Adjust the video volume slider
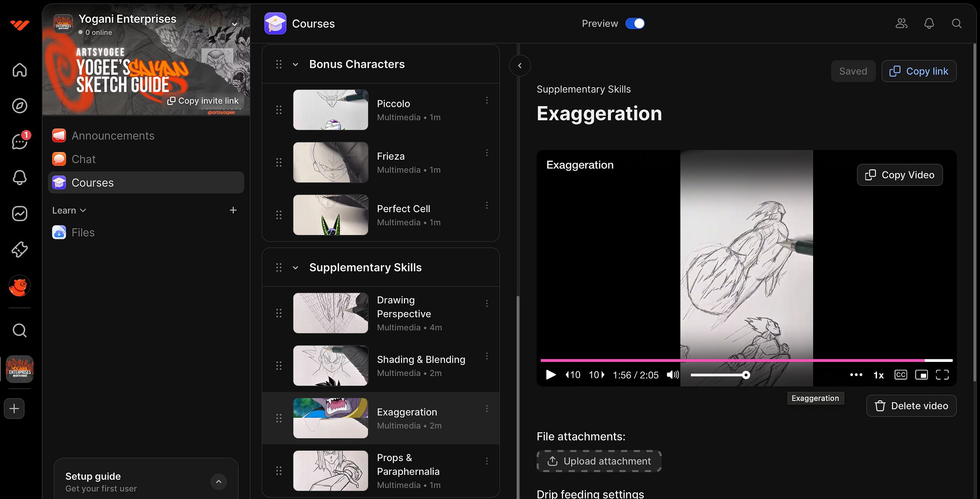 [720, 375]
